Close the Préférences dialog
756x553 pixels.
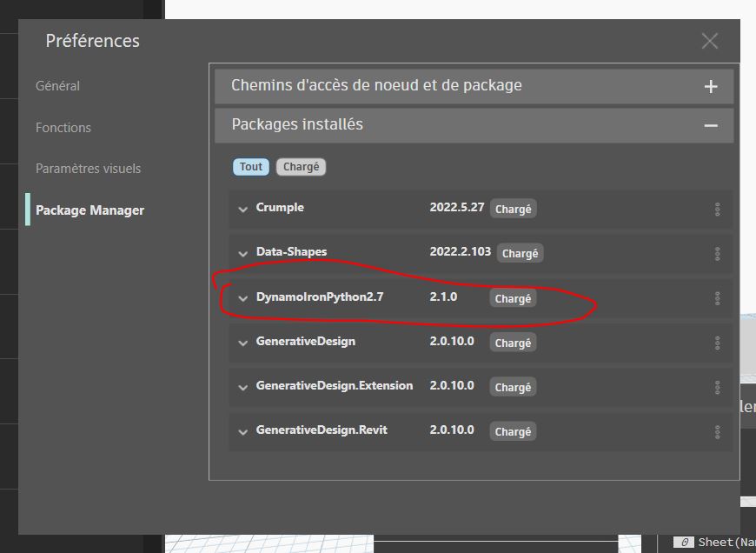[x=710, y=41]
